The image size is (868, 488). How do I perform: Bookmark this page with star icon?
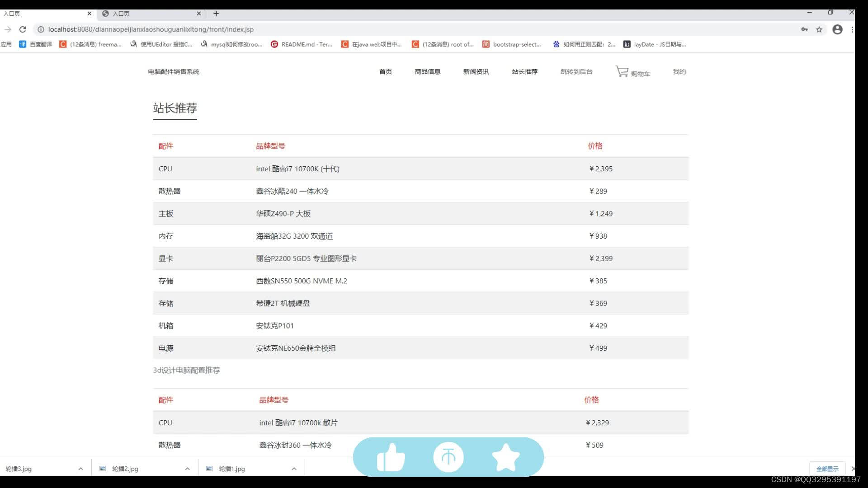coord(819,29)
